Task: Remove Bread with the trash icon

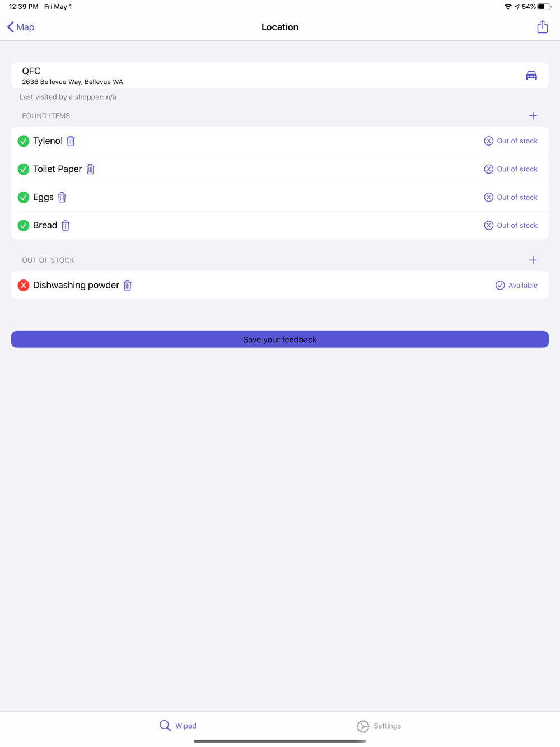Action: coord(66,226)
